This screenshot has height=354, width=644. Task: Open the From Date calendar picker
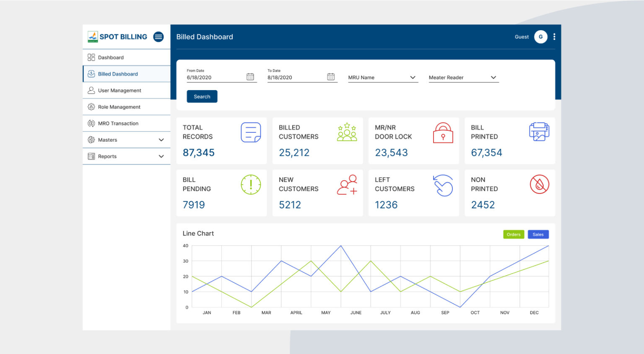[251, 77]
